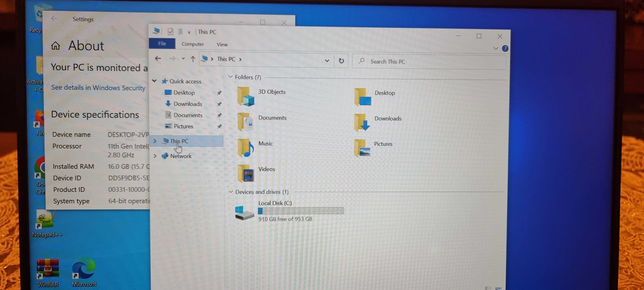Open the address bar history dropdown
The image size is (644, 290).
(327, 61)
